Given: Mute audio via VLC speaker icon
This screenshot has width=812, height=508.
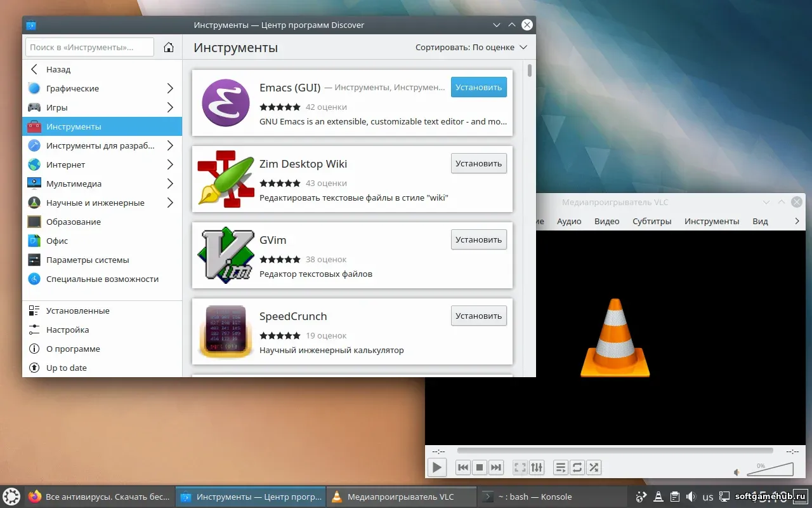Looking at the screenshot, I should pos(737,472).
